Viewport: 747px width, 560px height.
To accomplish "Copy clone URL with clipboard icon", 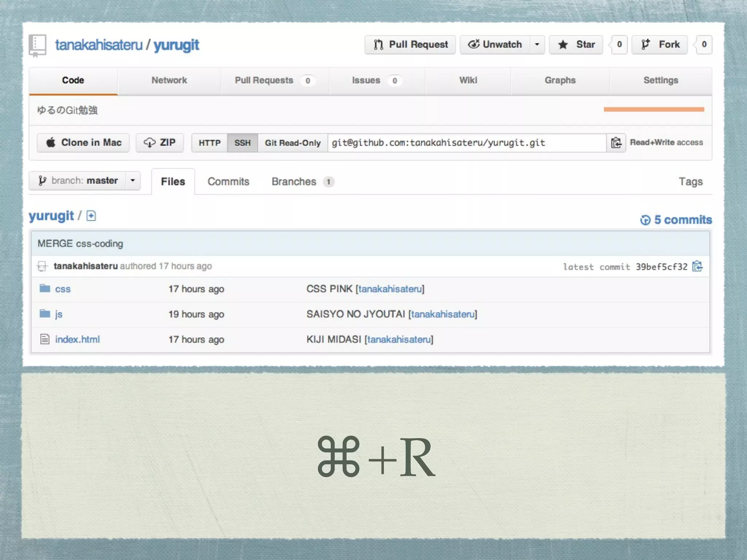I will tap(616, 143).
